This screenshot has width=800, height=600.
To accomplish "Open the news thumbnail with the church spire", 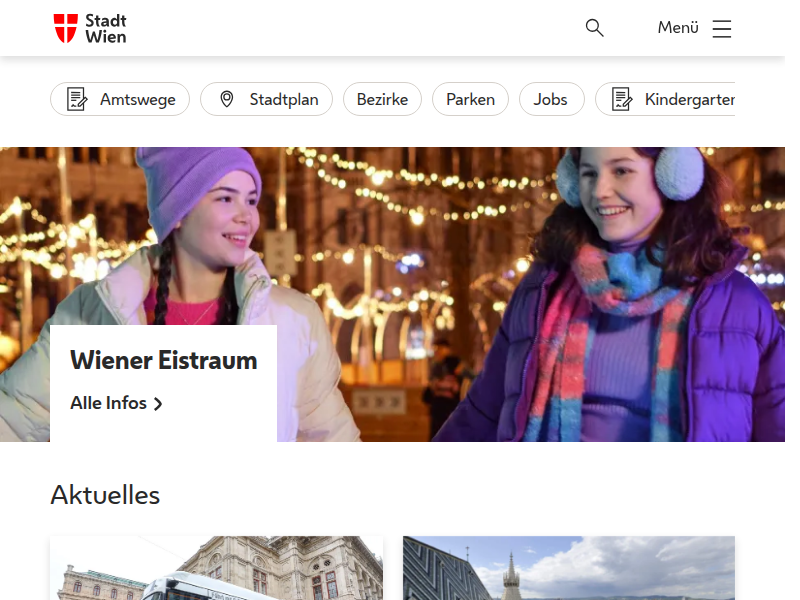I will click(568, 568).
